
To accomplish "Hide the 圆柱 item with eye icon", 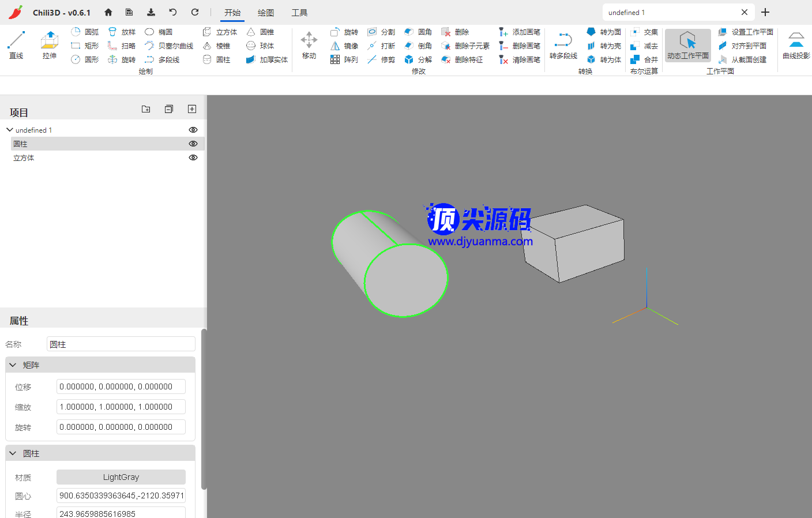I will coord(193,144).
